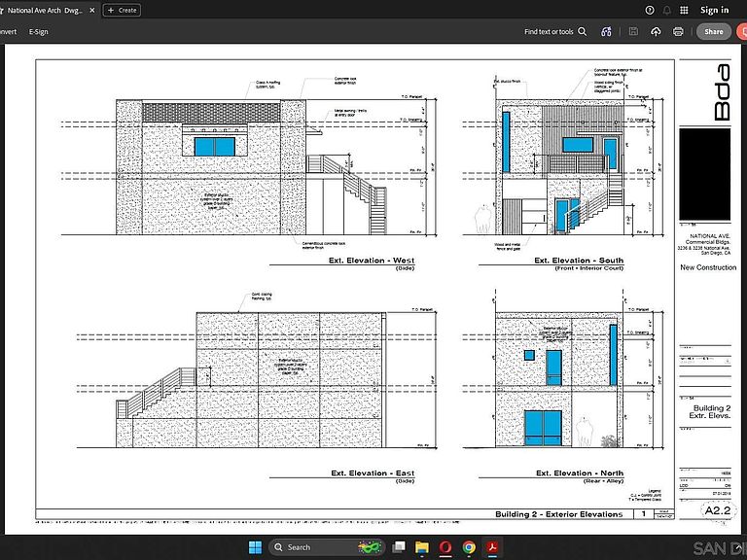Screen dimensions: 747x560
Task: Open Opera browser from the taskbar
Action: pos(445,547)
